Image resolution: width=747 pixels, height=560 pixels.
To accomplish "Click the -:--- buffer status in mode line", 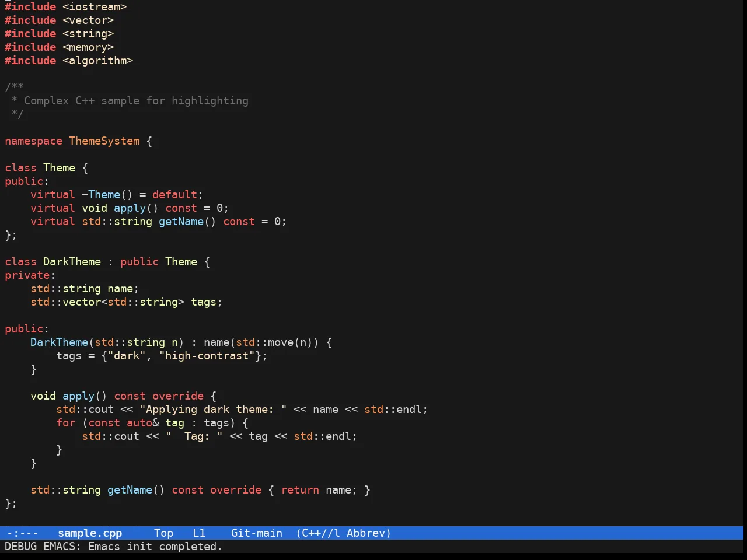I will [22, 533].
